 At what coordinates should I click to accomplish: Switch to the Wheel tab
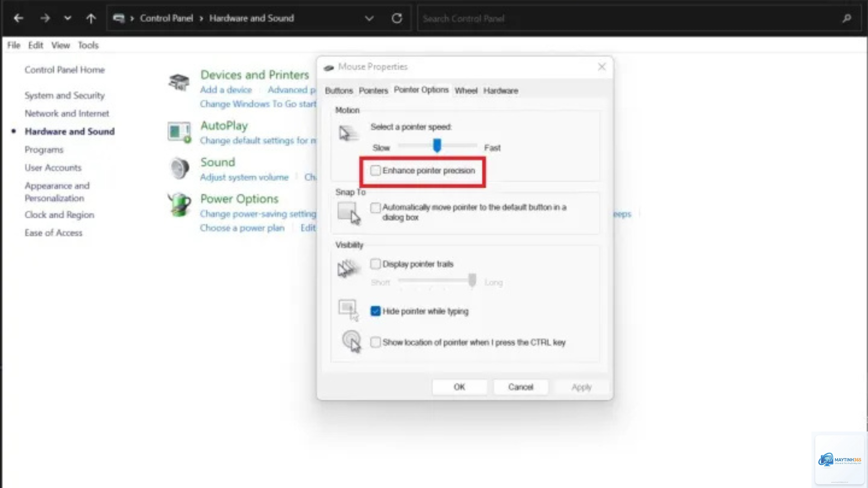(x=466, y=90)
